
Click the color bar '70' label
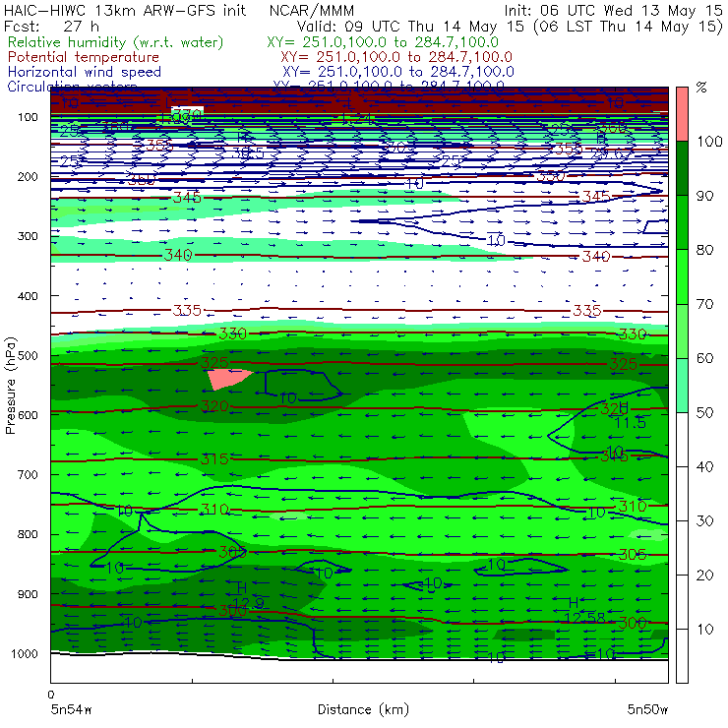[704, 304]
